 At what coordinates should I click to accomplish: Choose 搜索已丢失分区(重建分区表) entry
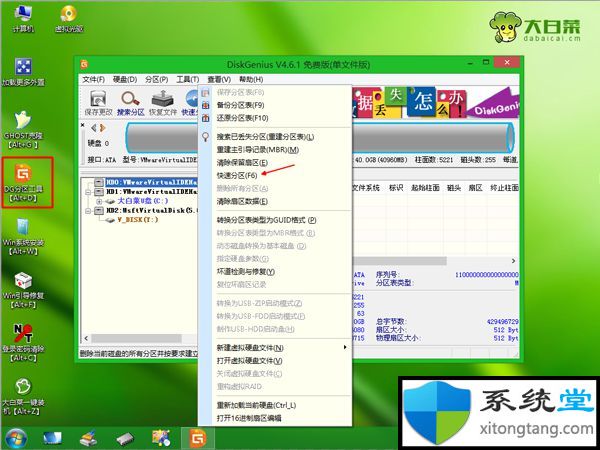coord(275,137)
